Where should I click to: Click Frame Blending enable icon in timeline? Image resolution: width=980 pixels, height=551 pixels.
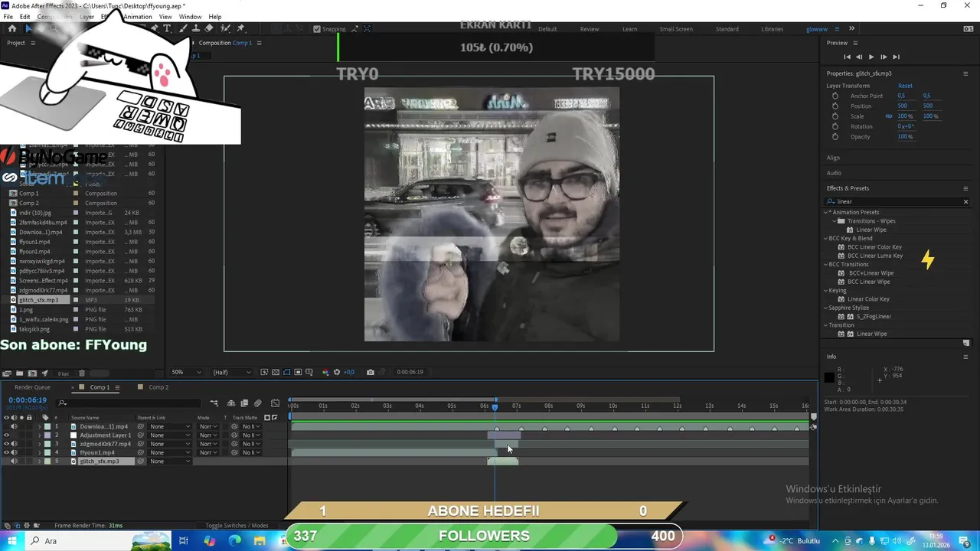click(244, 403)
